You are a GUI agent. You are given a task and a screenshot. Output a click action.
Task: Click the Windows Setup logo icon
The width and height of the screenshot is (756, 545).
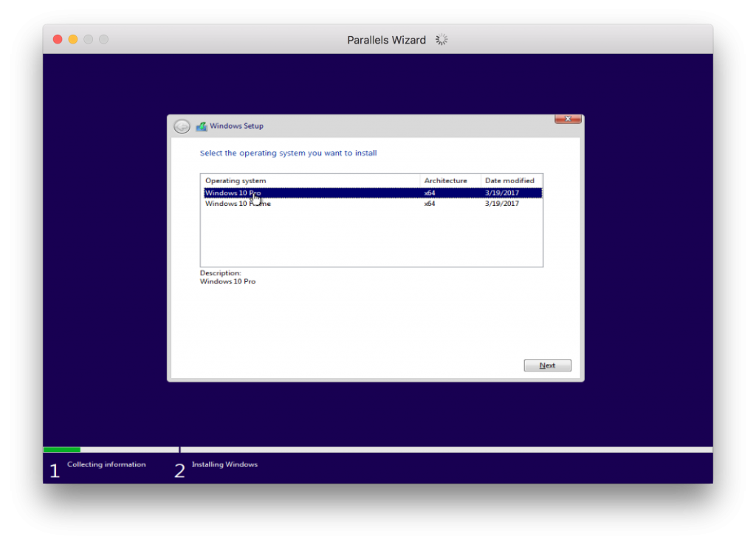[x=201, y=126]
